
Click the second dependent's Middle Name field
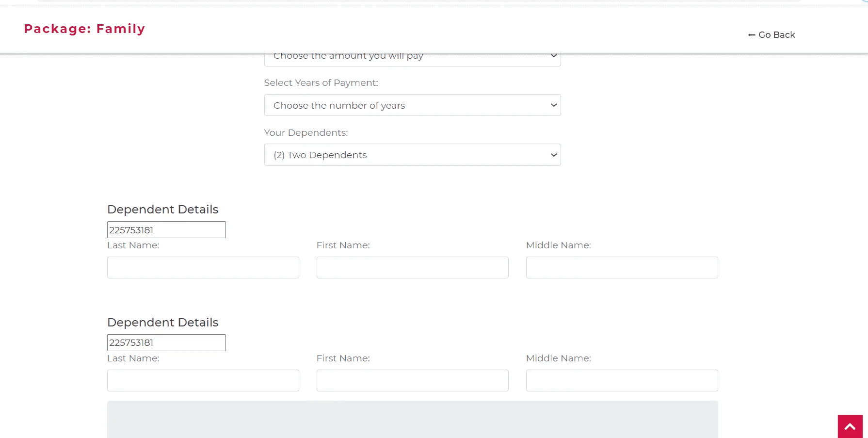pos(622,380)
